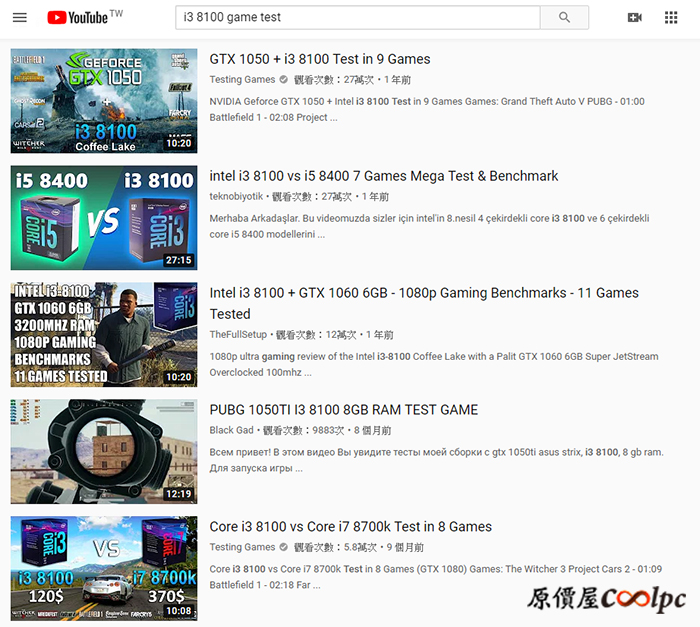Image resolution: width=700 pixels, height=627 pixels.
Task: Open the YouTube apps grid icon
Action: (x=671, y=17)
